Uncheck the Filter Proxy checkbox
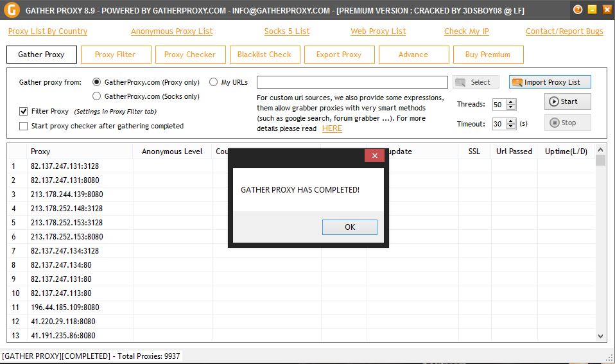 (x=24, y=111)
